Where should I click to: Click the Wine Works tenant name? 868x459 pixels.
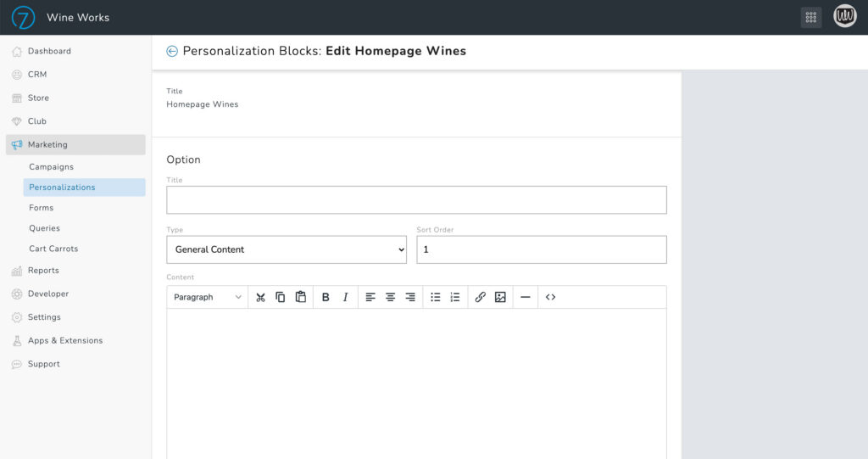click(78, 18)
